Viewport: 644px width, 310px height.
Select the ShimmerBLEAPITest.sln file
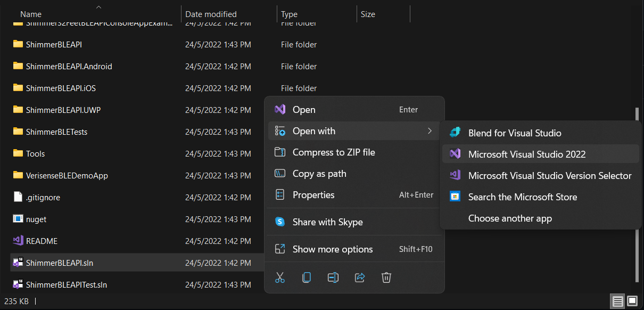point(67,284)
